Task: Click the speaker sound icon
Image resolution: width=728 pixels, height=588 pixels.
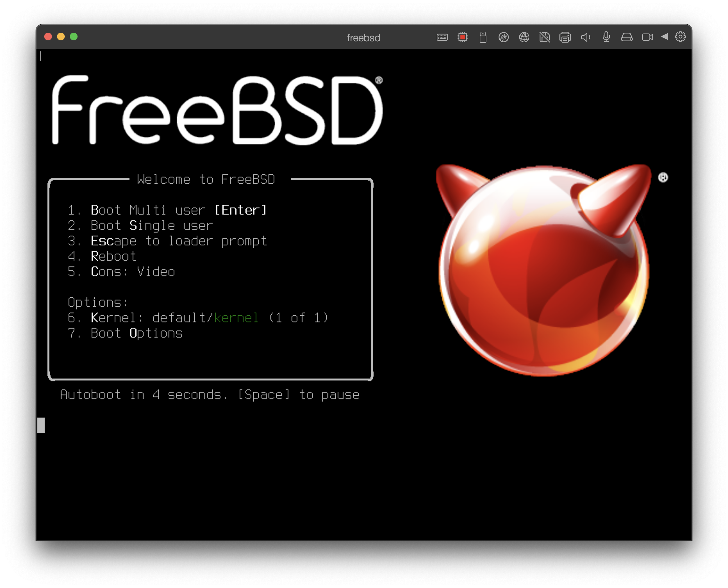Action: pos(586,37)
